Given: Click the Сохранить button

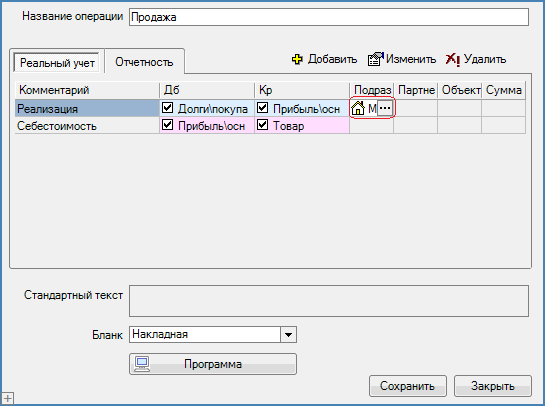Looking at the screenshot, I should tap(408, 386).
